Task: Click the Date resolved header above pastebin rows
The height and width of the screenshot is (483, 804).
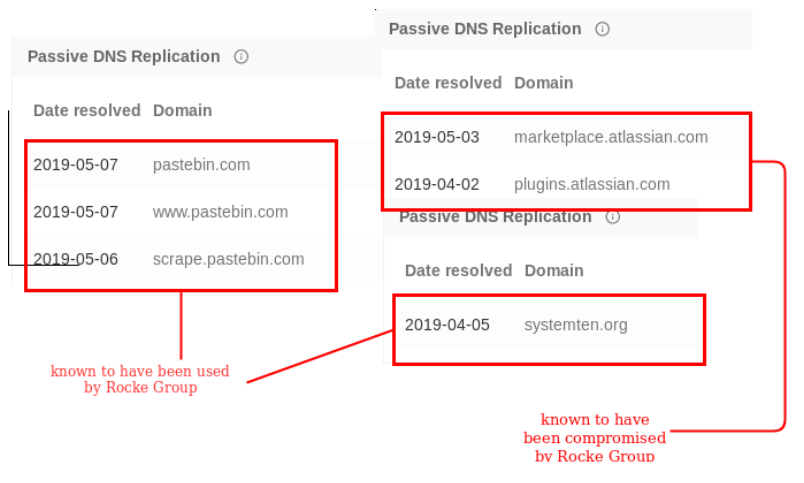Action: (87, 110)
